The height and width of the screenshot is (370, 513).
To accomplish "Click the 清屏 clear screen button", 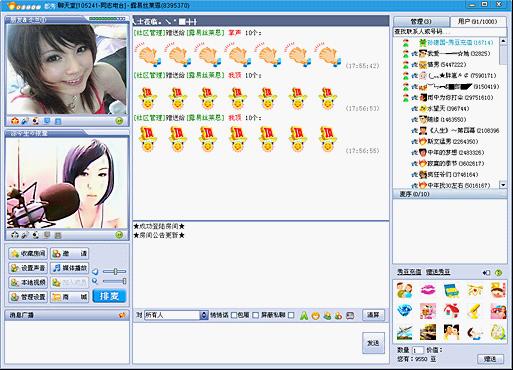I will (x=373, y=315).
